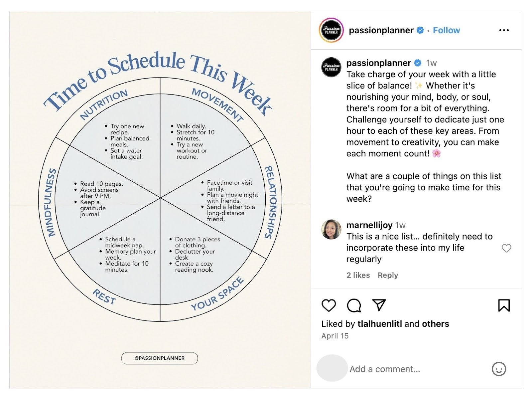Click the Follow button

point(447,30)
